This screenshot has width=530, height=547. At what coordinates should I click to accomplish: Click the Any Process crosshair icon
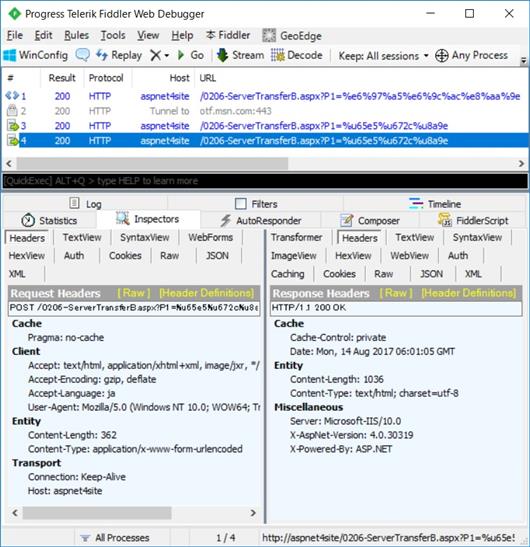pyautogui.click(x=442, y=55)
